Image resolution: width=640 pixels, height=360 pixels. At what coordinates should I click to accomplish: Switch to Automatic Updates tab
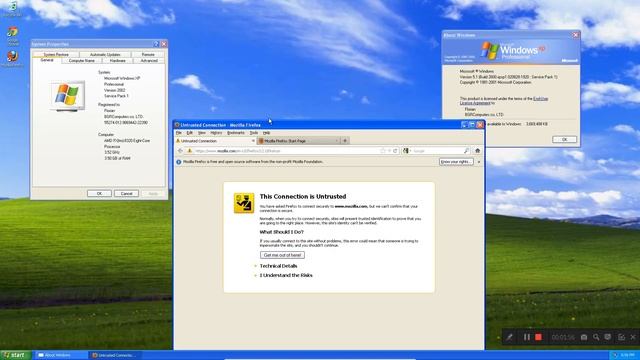(x=105, y=54)
